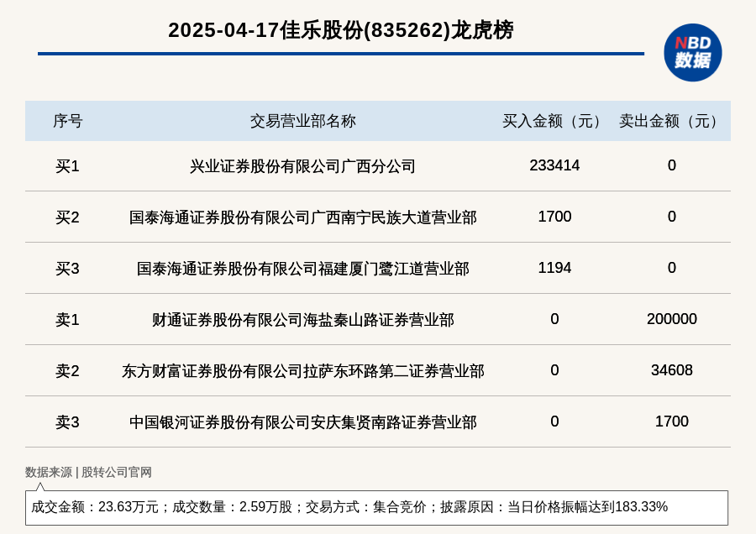Select 国泰海通证券 福建厦门鹭江道营业部 cell
756x534 pixels.
[x=302, y=268]
